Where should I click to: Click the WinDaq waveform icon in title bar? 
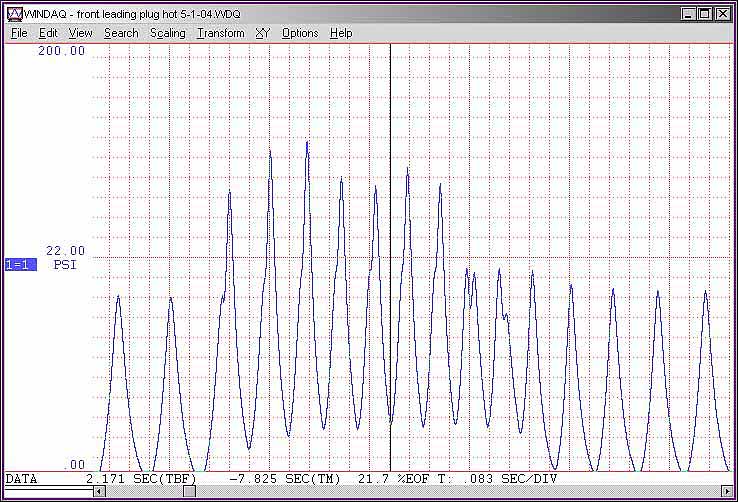(x=14, y=14)
